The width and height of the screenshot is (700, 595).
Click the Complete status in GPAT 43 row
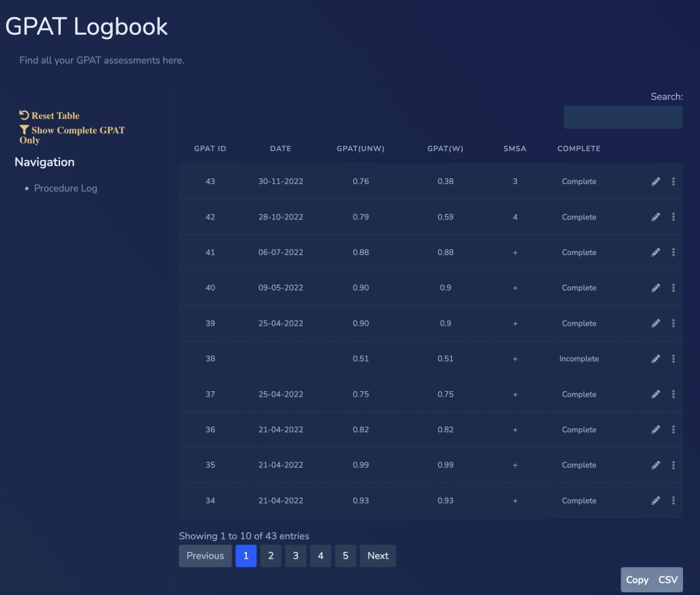click(x=579, y=181)
